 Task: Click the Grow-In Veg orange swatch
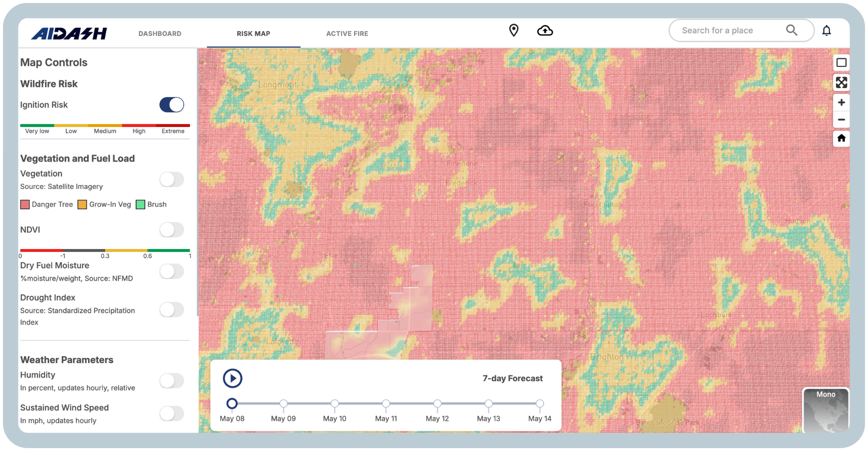click(x=82, y=204)
